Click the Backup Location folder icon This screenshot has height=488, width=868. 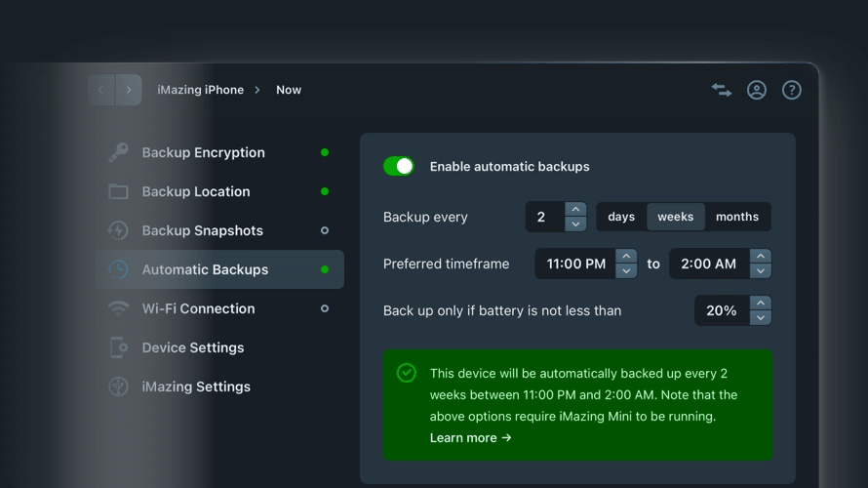click(118, 191)
